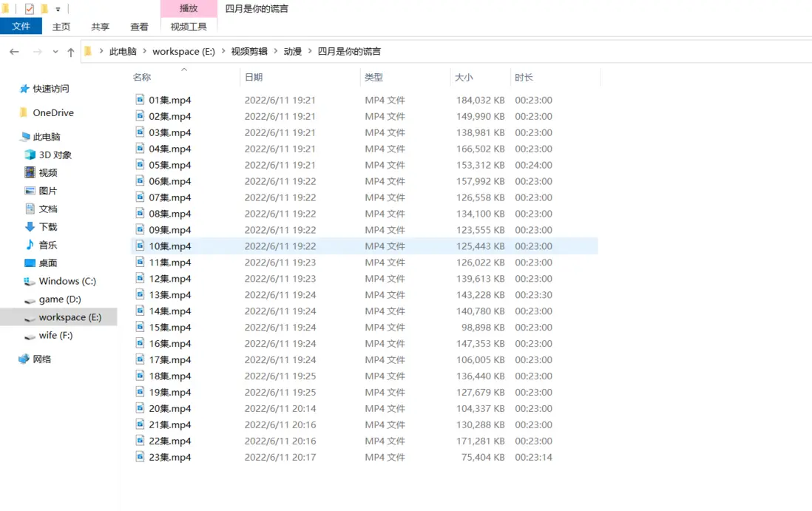
Task: Click the video file icon of 15集.mp4
Action: 140,327
